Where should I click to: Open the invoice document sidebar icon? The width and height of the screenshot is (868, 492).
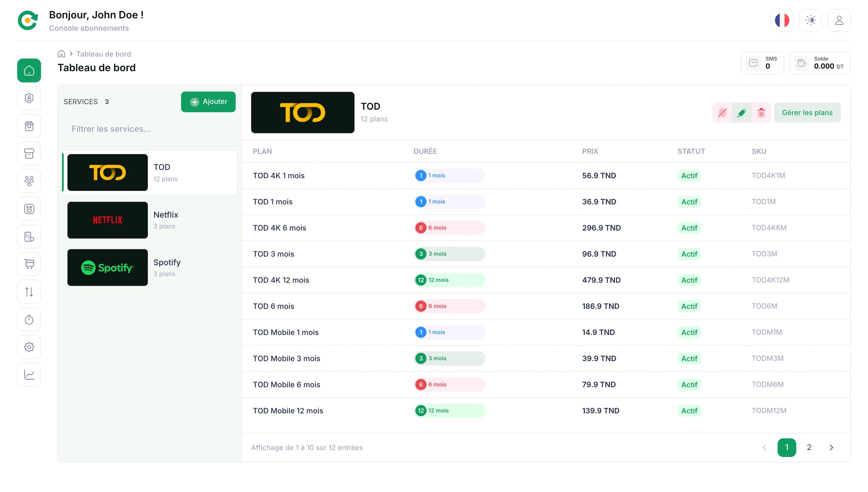29,237
